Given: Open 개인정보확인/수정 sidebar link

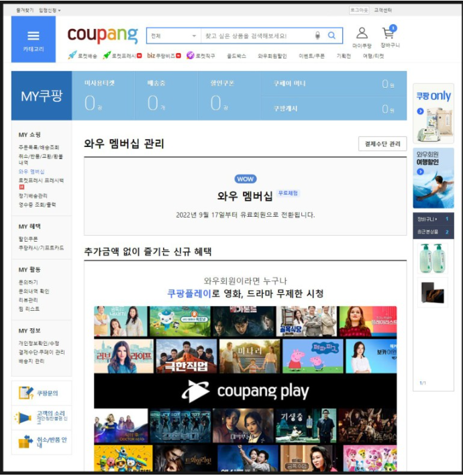Looking at the screenshot, I should (39, 343).
